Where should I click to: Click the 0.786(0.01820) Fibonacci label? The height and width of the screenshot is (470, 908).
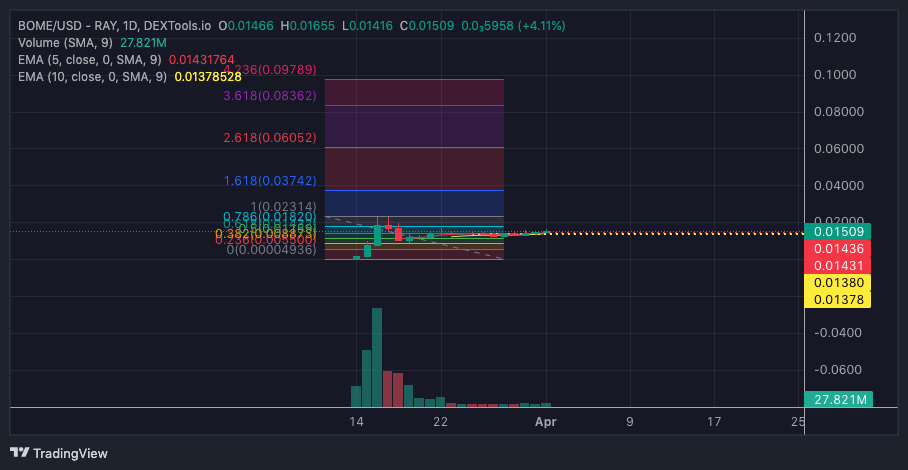click(270, 217)
